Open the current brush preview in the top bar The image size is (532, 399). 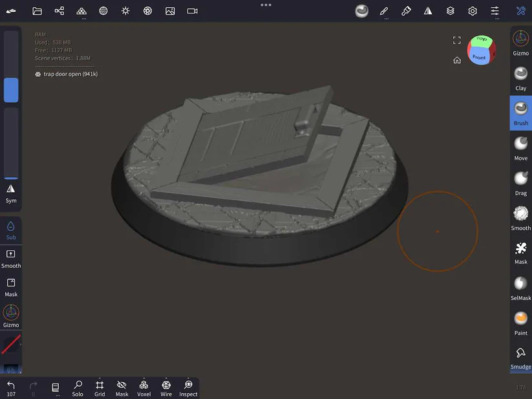[362, 11]
